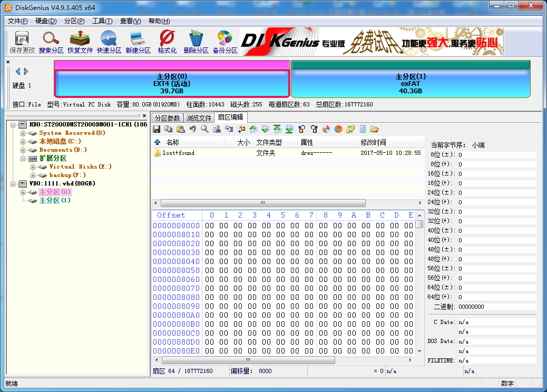
Task: Click the copy icon in sector editor toolbar
Action: tap(169, 130)
